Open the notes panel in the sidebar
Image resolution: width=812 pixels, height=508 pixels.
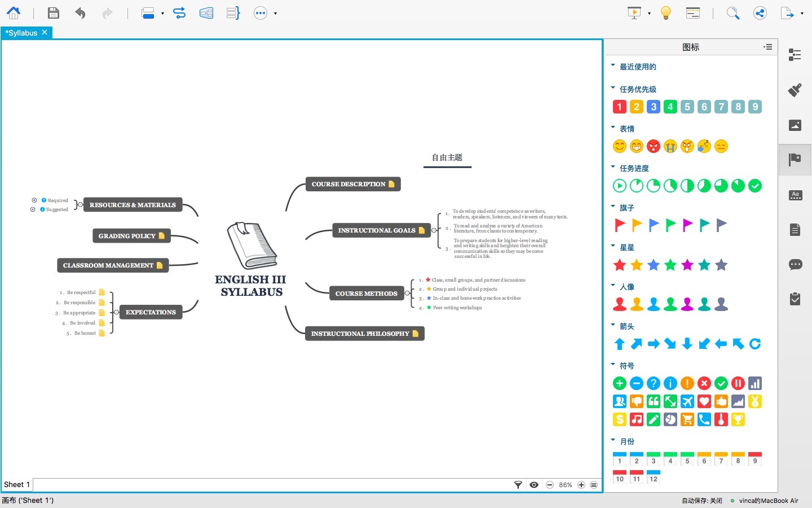(795, 230)
